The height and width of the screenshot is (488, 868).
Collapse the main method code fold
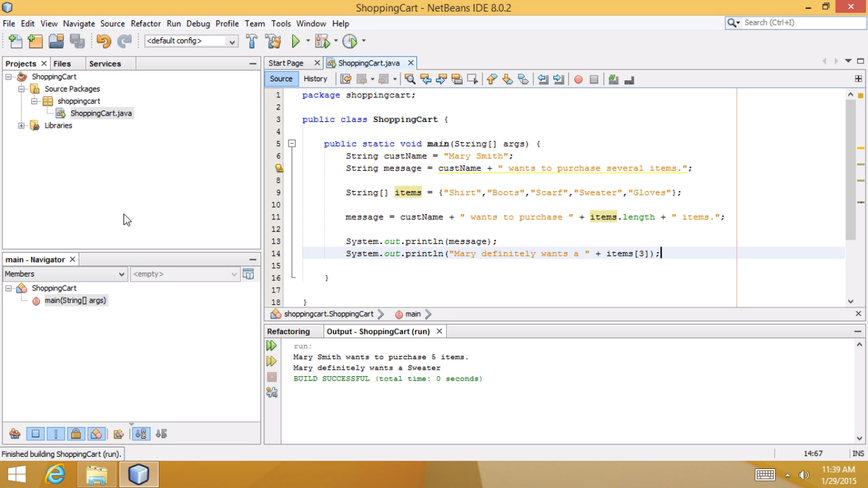292,144
